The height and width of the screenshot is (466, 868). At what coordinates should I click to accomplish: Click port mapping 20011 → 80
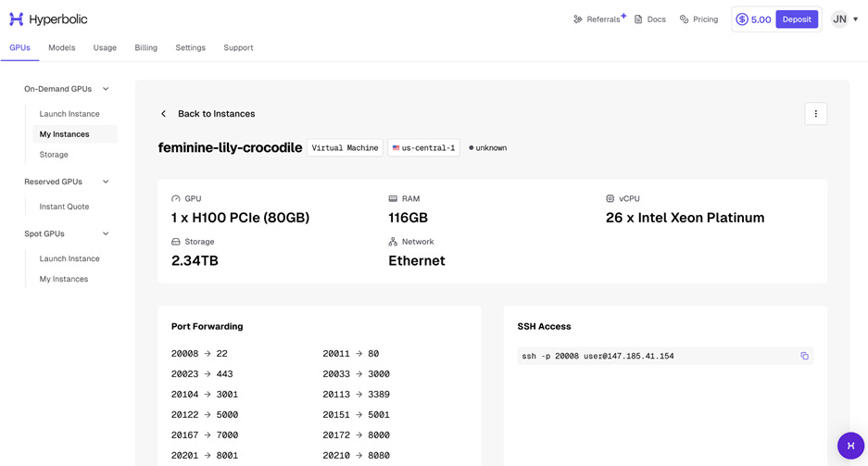click(351, 354)
